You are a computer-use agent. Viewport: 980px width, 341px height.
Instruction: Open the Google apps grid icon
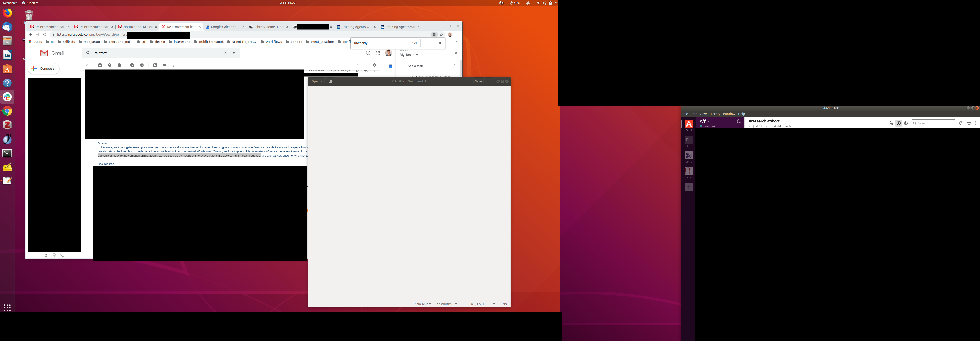point(378,53)
